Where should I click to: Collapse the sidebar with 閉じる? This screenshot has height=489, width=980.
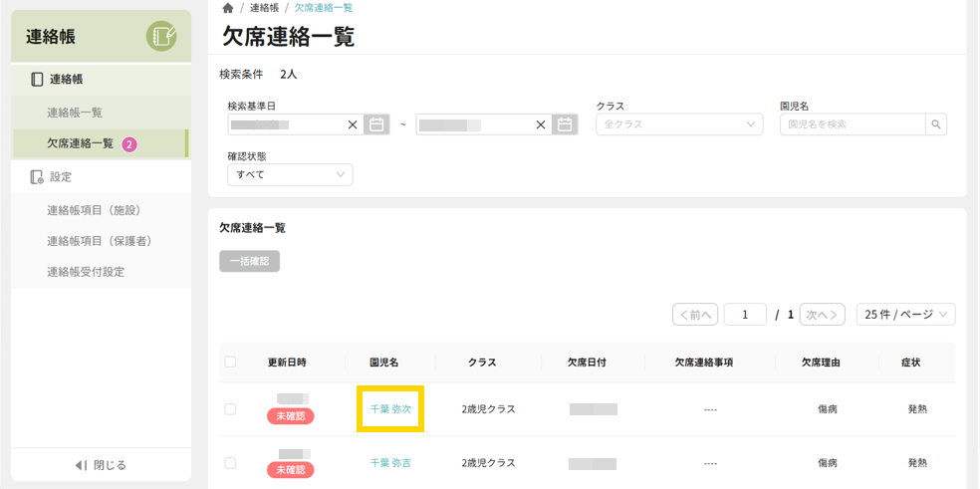click(101, 465)
